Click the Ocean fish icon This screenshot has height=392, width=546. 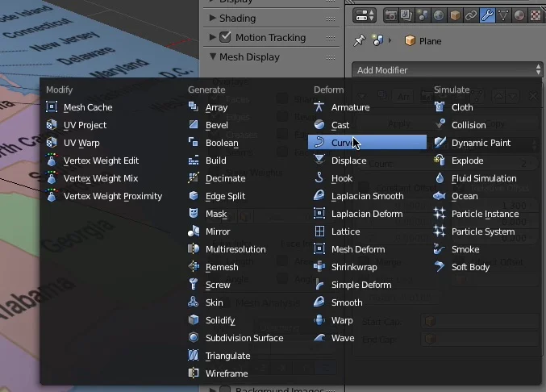click(x=440, y=196)
